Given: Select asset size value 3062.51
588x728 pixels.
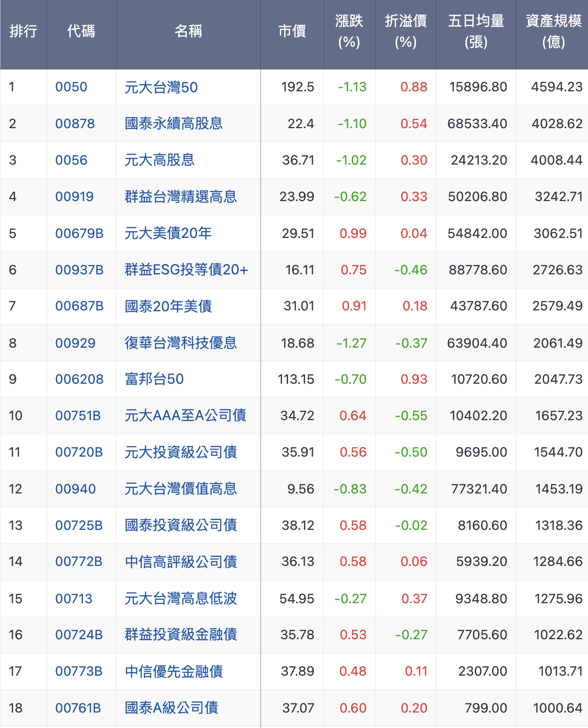Looking at the screenshot, I should pyautogui.click(x=558, y=233).
